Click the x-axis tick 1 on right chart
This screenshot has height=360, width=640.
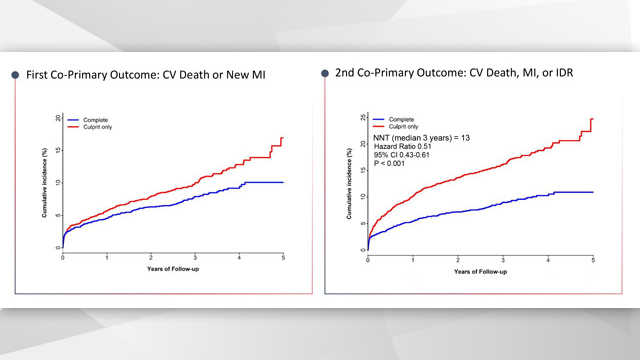[x=413, y=260]
